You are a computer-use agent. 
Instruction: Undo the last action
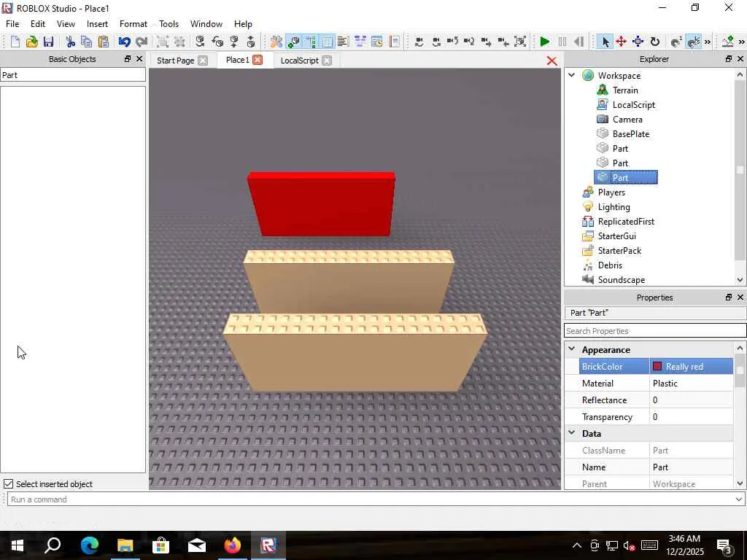pos(124,42)
